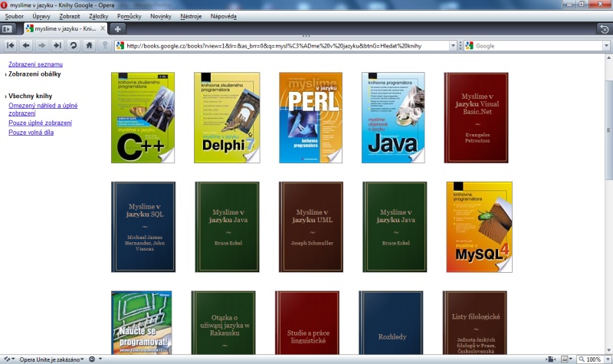Viewport: 613px width, 364px height.
Task: Click the Fast Forward navigation button
Action: [x=57, y=46]
